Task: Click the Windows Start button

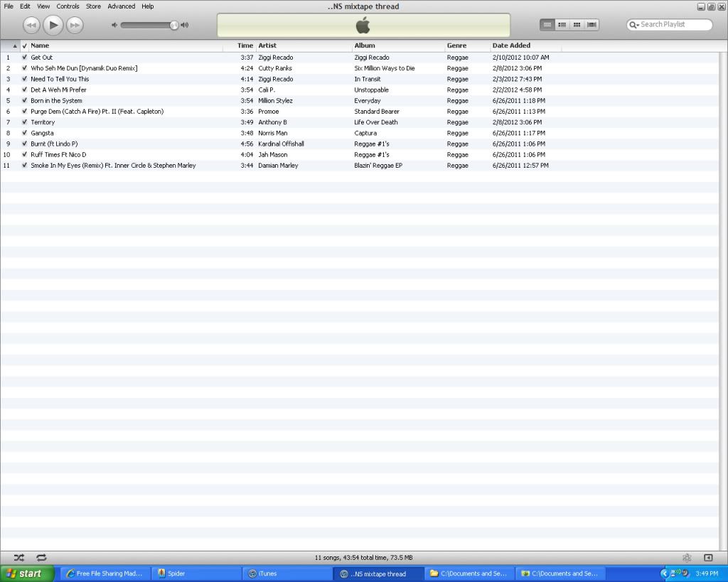Action: (x=27, y=573)
